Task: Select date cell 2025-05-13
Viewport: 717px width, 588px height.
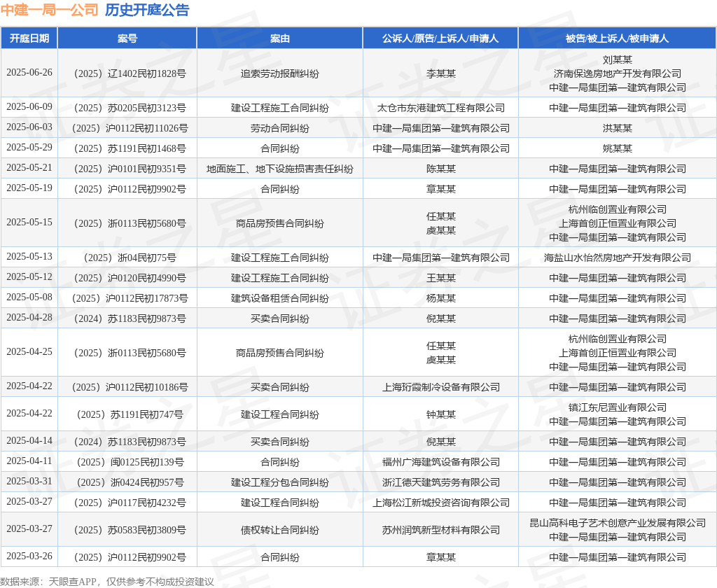Action: tap(29, 256)
